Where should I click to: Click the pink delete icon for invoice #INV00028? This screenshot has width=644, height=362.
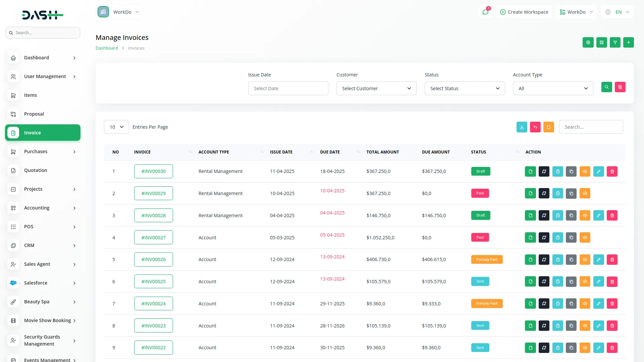tap(612, 215)
